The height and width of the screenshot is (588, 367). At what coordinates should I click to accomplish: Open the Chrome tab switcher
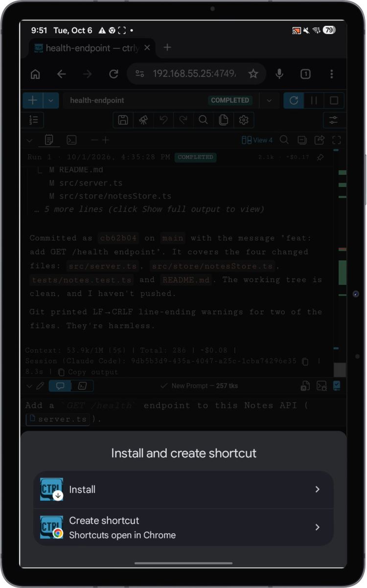point(305,74)
